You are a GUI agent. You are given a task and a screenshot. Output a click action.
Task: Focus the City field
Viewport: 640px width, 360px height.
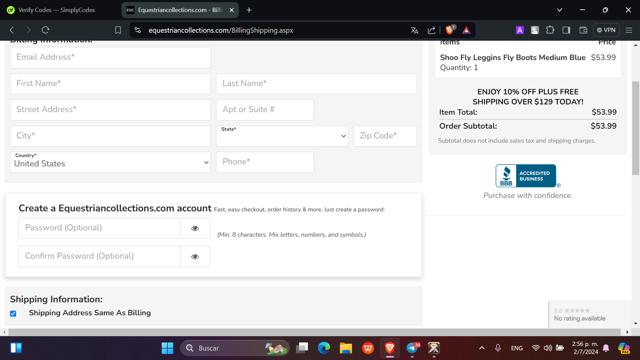(x=110, y=136)
